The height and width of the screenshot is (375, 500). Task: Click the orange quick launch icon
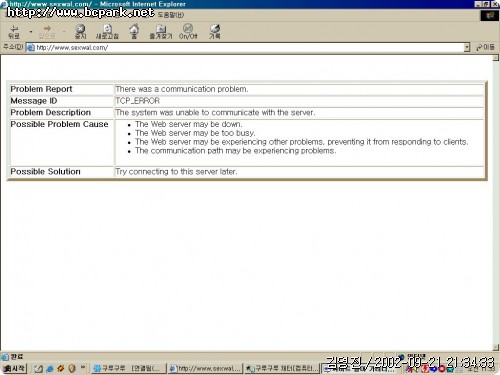60,368
